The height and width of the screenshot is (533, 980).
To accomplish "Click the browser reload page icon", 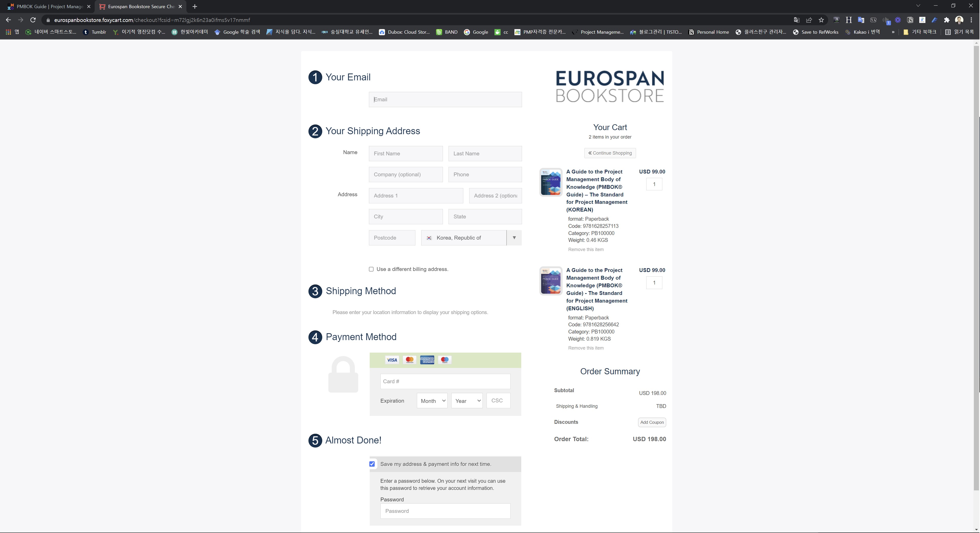I will click(x=33, y=20).
